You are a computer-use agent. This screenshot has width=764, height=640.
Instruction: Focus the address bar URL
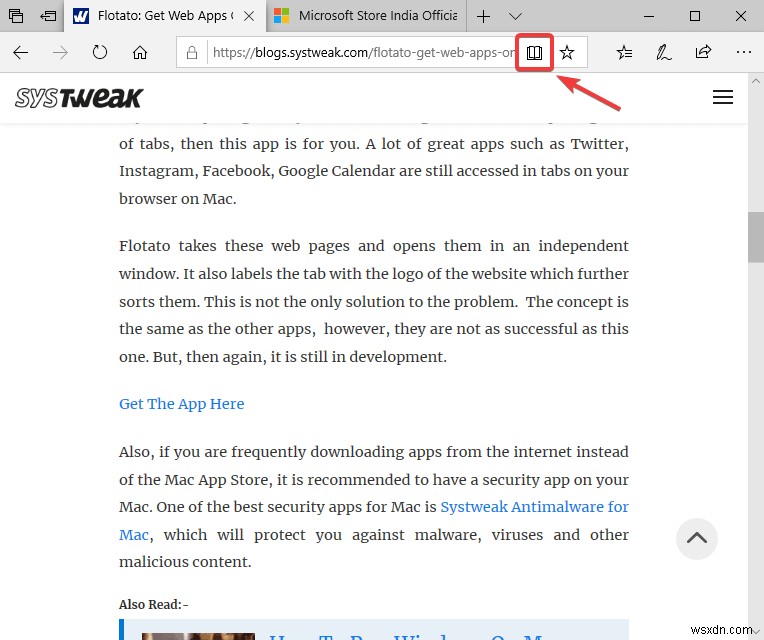363,52
